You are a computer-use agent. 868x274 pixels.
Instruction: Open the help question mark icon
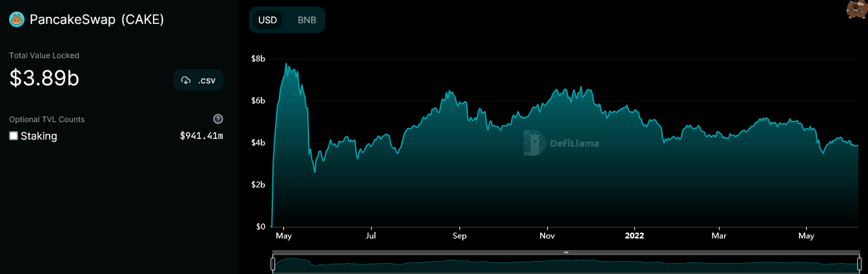tap(218, 119)
